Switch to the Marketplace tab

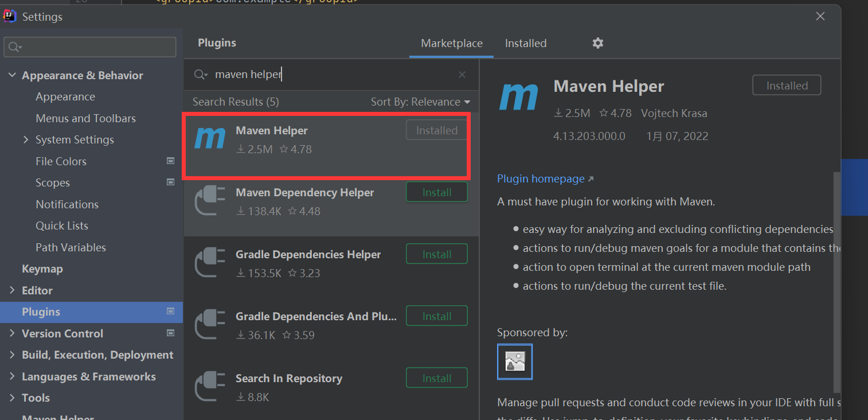tap(452, 44)
